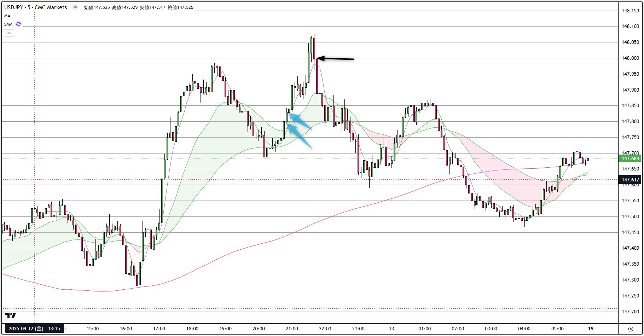
Task: Click the 17:00 time axis label
Action: coord(159,329)
